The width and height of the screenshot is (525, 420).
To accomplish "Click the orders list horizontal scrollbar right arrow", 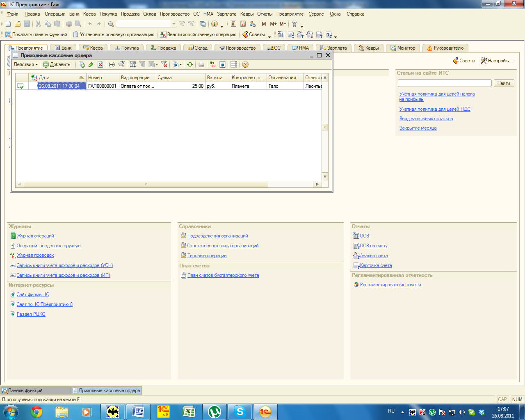I will pos(317,185).
